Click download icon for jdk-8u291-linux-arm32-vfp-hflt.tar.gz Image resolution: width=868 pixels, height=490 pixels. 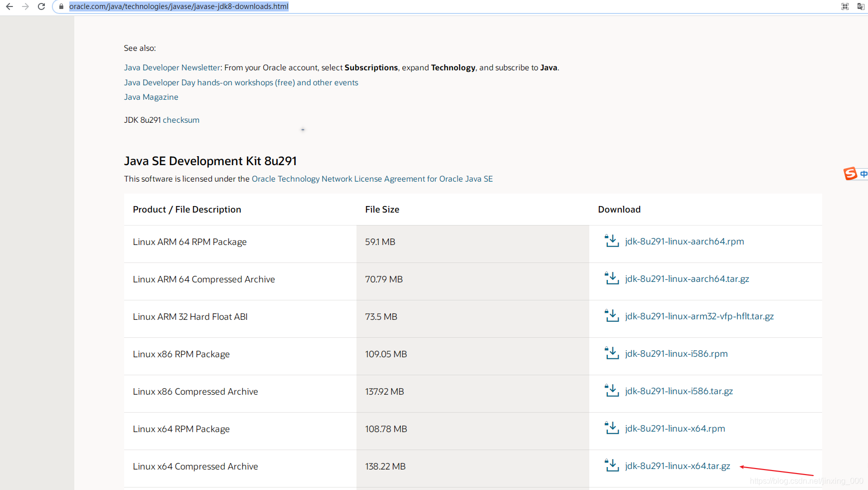coord(612,316)
